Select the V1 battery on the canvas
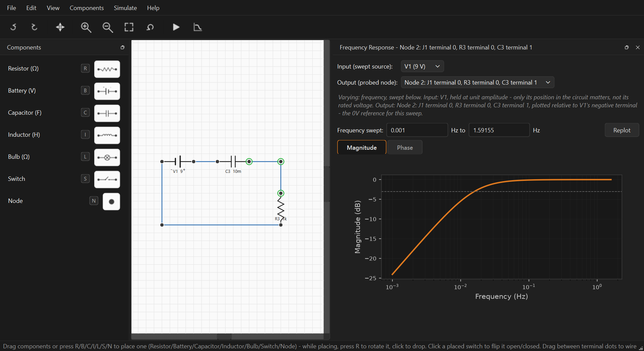Viewport: 644px width, 351px height. pos(178,162)
